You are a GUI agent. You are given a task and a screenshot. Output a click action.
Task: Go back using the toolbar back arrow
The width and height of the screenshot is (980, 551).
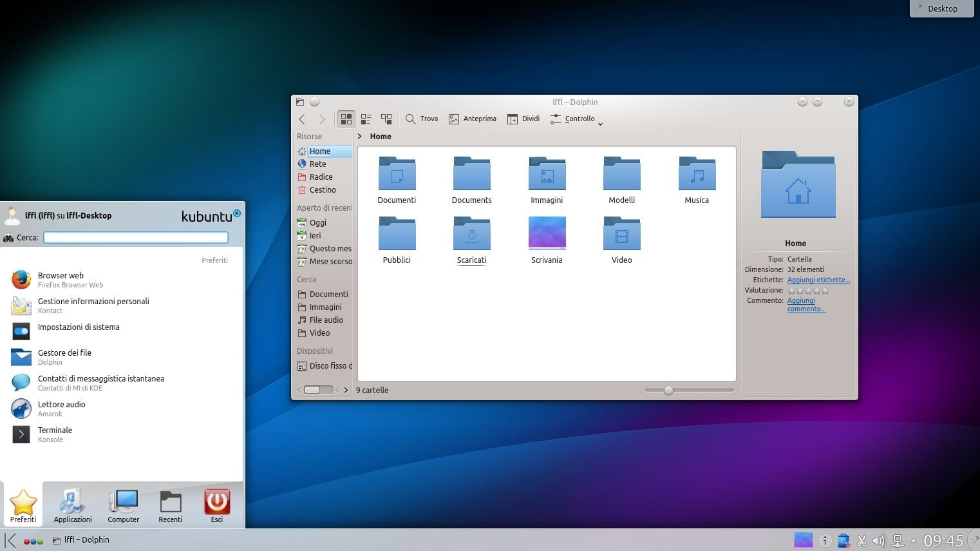point(302,119)
